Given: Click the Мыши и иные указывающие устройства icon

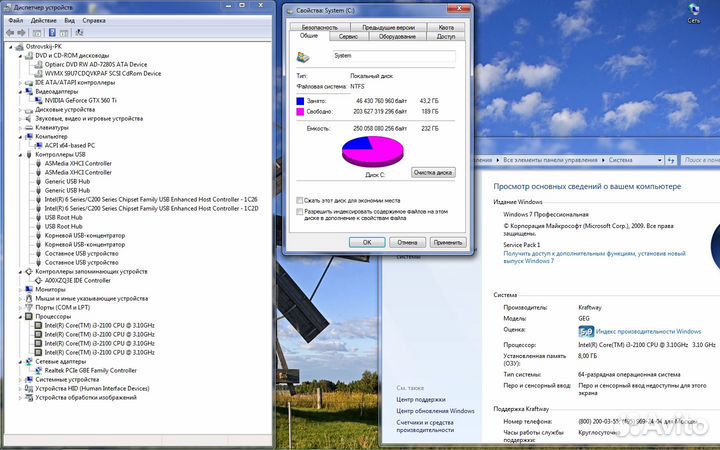Looking at the screenshot, I should point(29,298).
